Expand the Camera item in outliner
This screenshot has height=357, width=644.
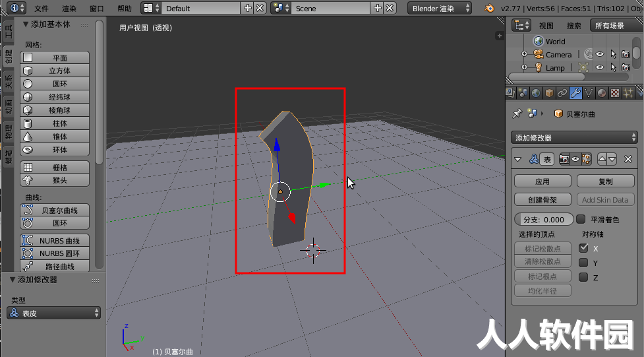(x=525, y=54)
